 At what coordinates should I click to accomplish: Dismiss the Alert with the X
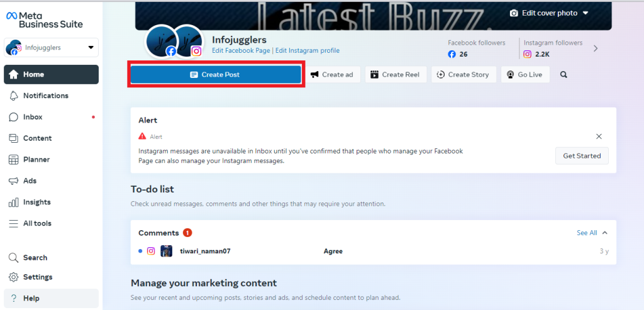(599, 136)
